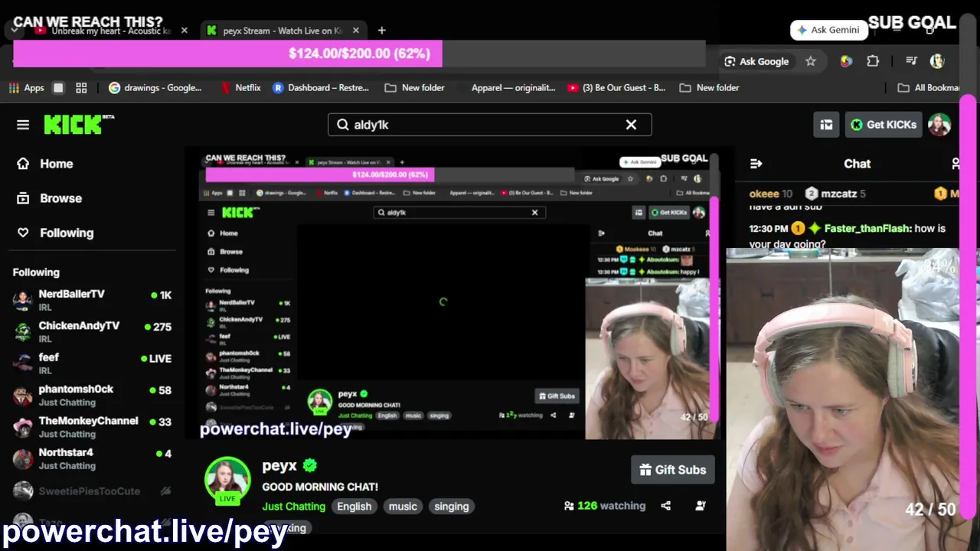Open phantomsh0ck from the Following list
The image size is (980, 551).
pos(92,395)
